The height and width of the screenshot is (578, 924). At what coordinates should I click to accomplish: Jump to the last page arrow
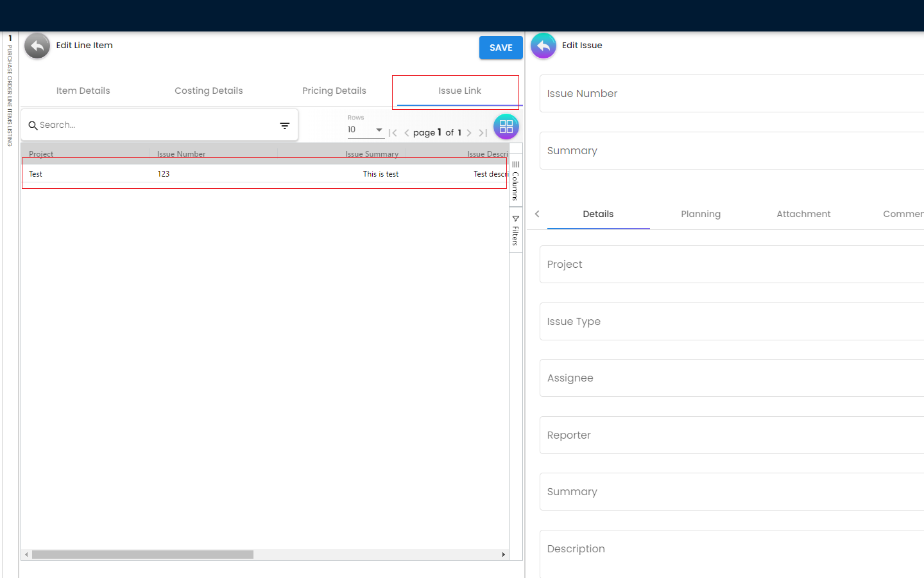(x=483, y=133)
